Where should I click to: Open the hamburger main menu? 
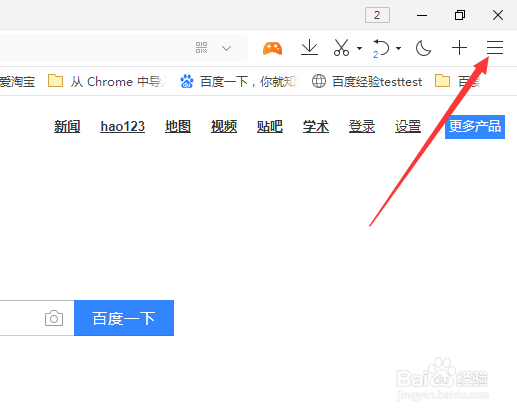click(x=495, y=48)
